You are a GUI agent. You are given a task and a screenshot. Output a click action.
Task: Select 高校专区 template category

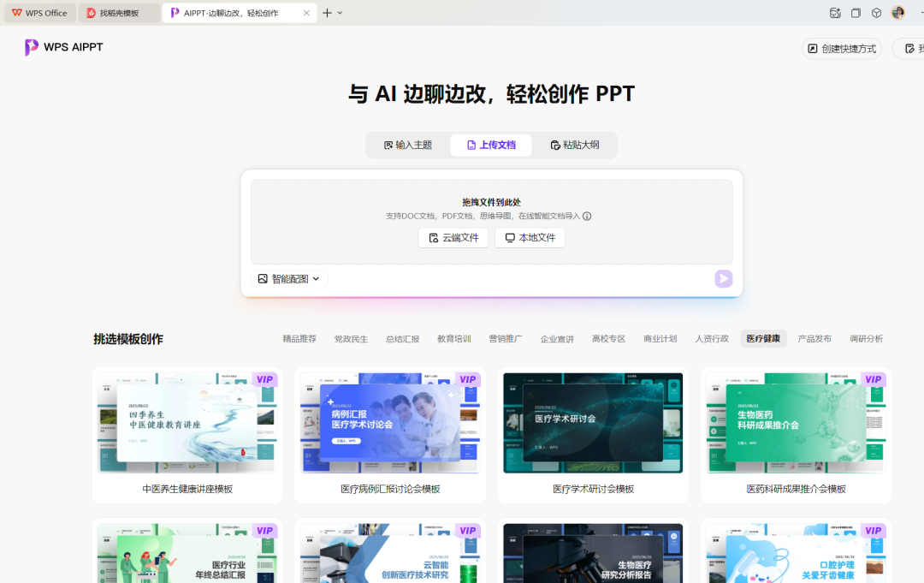click(609, 339)
